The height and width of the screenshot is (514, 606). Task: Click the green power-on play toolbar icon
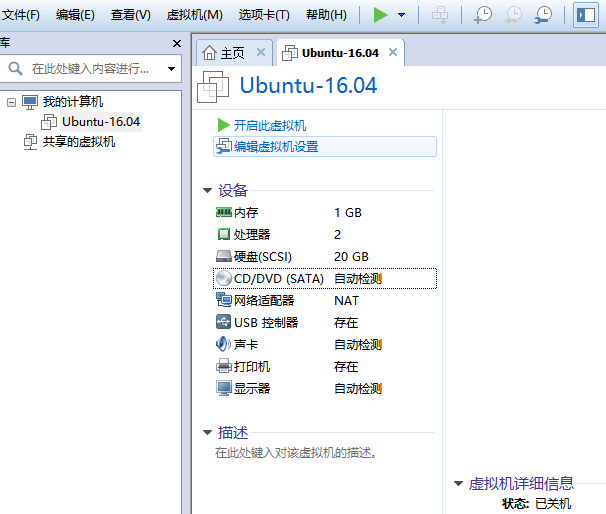pos(380,15)
